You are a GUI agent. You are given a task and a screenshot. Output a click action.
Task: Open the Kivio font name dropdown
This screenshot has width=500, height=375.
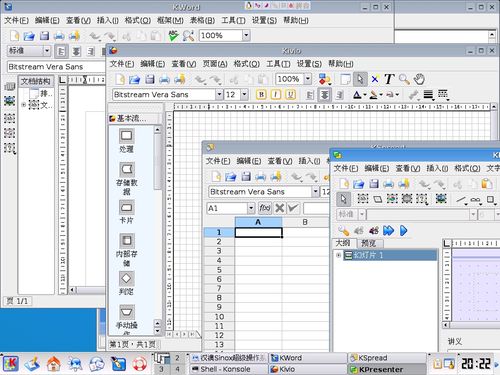point(219,95)
